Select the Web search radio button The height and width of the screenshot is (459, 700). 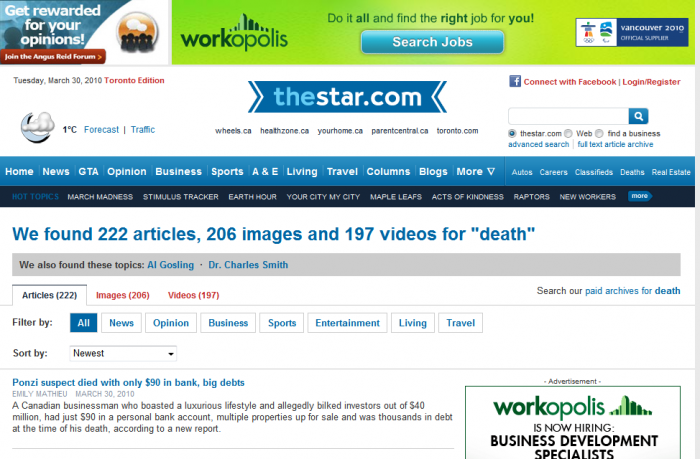pyautogui.click(x=568, y=134)
